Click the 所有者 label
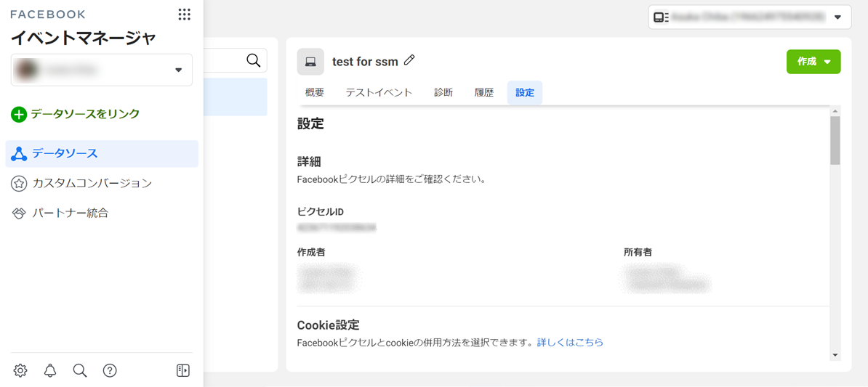Image resolution: width=868 pixels, height=387 pixels. [638, 252]
